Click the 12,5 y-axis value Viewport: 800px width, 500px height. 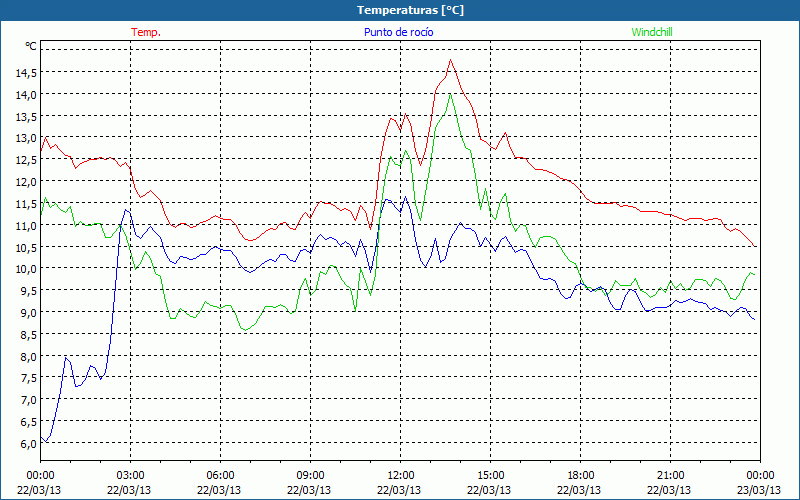click(x=26, y=160)
